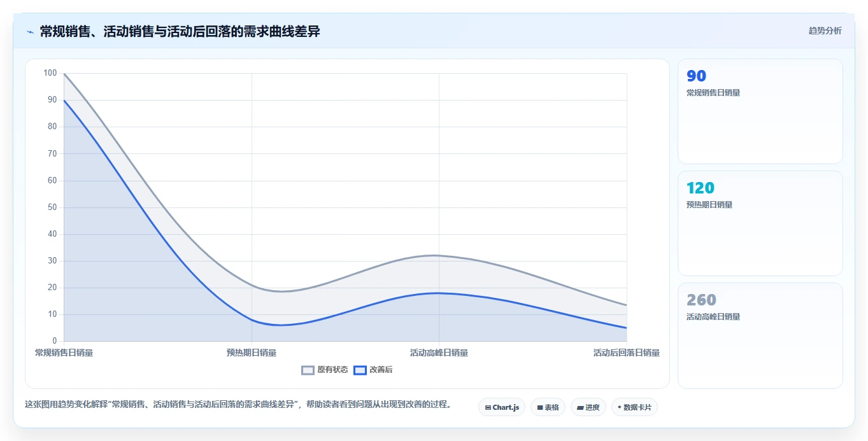Screen dimensions: 868x441
Task: Open the 常规销售日销量 card showing 90
Action: (x=760, y=111)
